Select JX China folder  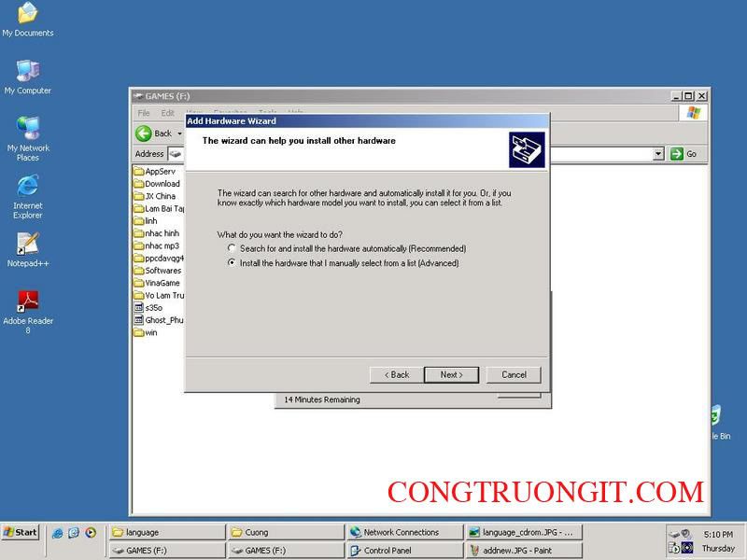(x=155, y=196)
